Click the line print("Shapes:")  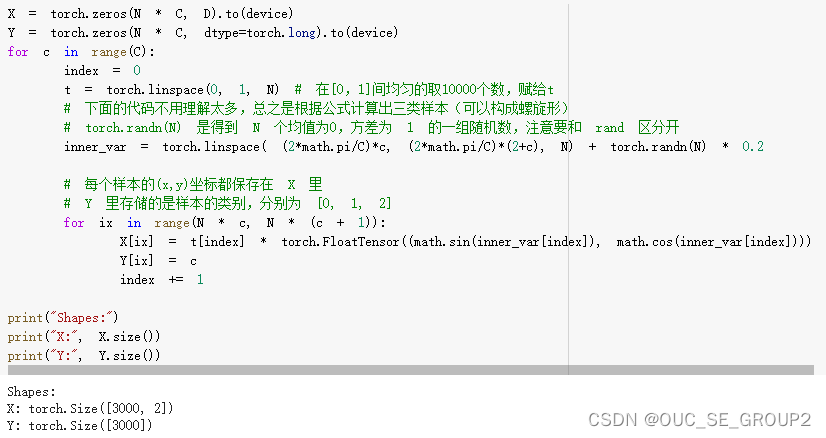[63, 318]
